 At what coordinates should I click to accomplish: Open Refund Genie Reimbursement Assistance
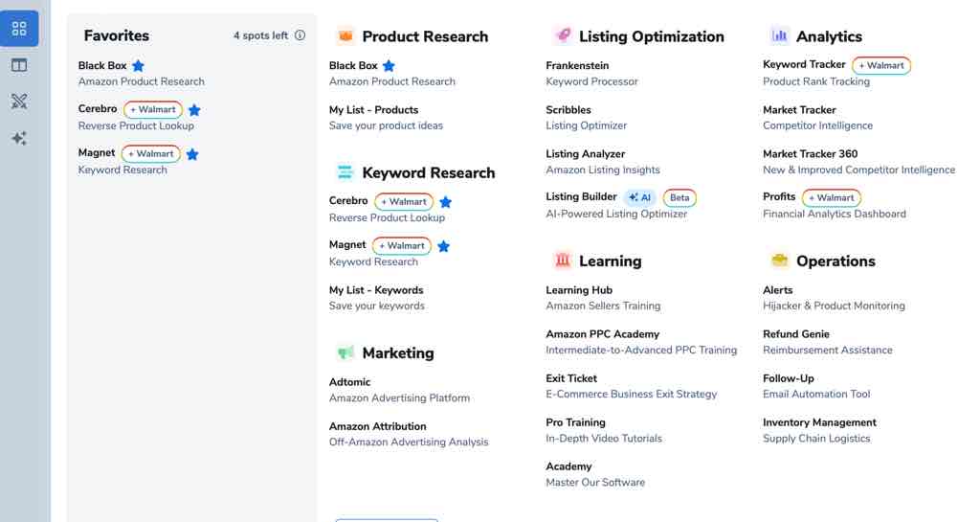click(x=828, y=342)
